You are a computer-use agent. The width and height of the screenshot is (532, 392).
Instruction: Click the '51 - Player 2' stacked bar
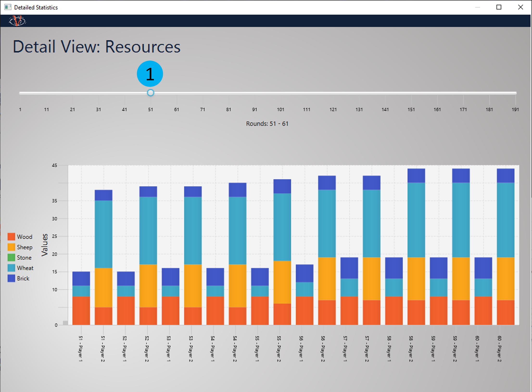(103, 257)
